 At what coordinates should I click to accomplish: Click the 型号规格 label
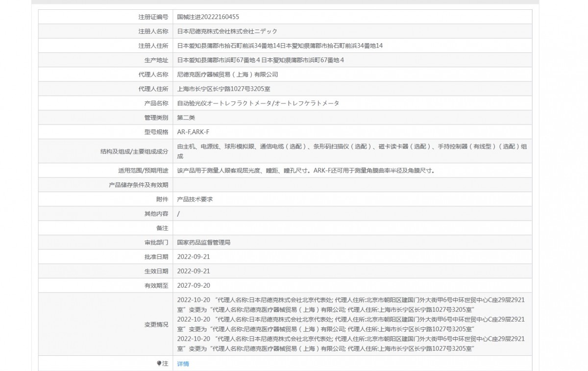click(156, 132)
